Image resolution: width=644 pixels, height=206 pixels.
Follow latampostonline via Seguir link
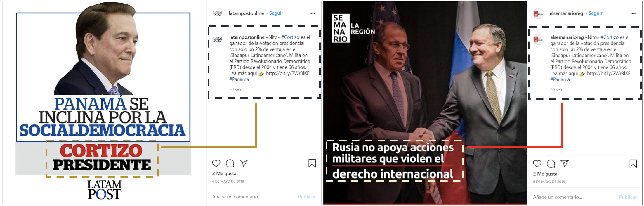[x=276, y=13]
